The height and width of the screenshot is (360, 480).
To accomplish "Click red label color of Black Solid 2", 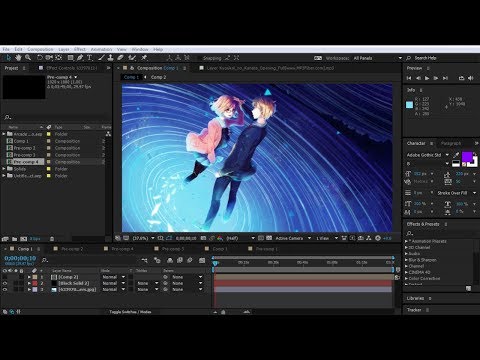I will tap(35, 283).
